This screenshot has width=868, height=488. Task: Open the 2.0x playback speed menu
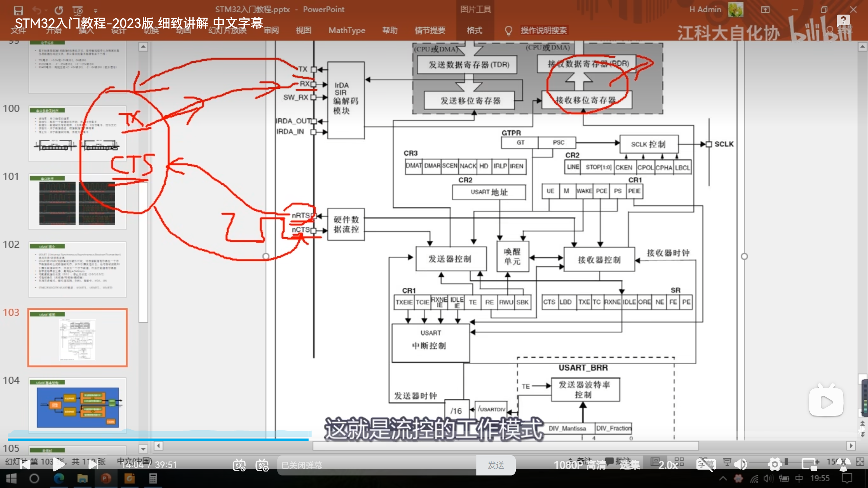668,465
